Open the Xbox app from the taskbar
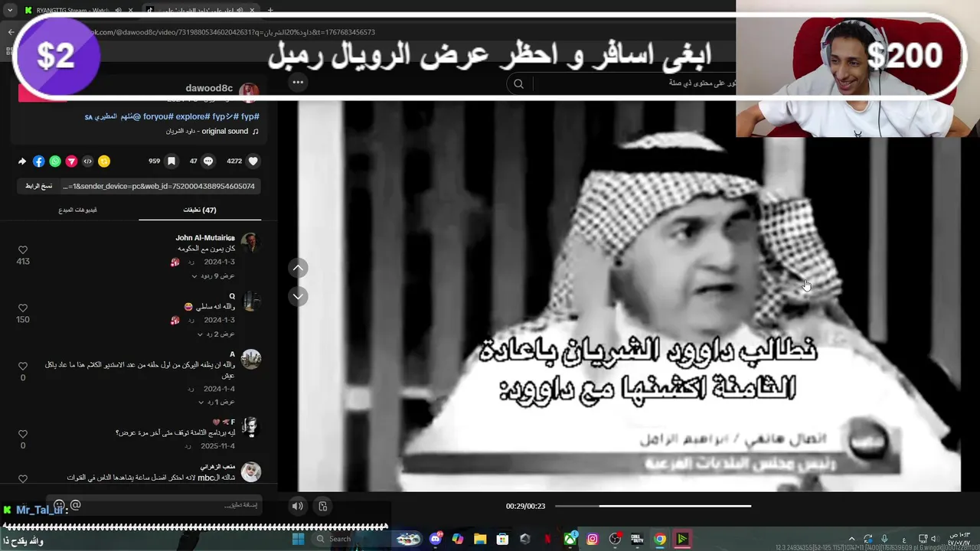The height and width of the screenshot is (551, 980). [x=570, y=539]
